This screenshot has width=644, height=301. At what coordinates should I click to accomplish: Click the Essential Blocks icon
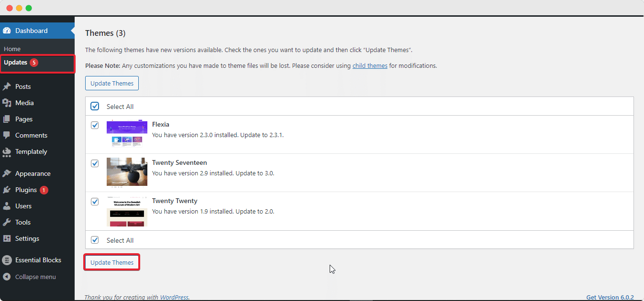(x=7, y=260)
